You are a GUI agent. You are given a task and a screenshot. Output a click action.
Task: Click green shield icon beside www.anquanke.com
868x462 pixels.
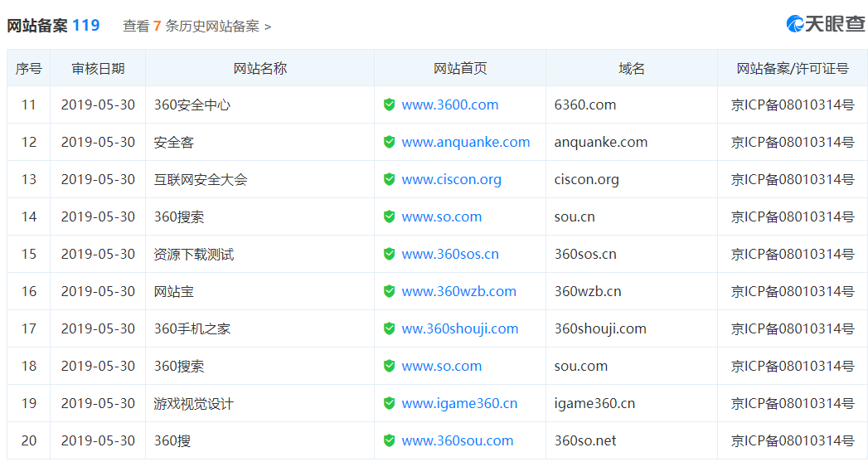(x=389, y=142)
